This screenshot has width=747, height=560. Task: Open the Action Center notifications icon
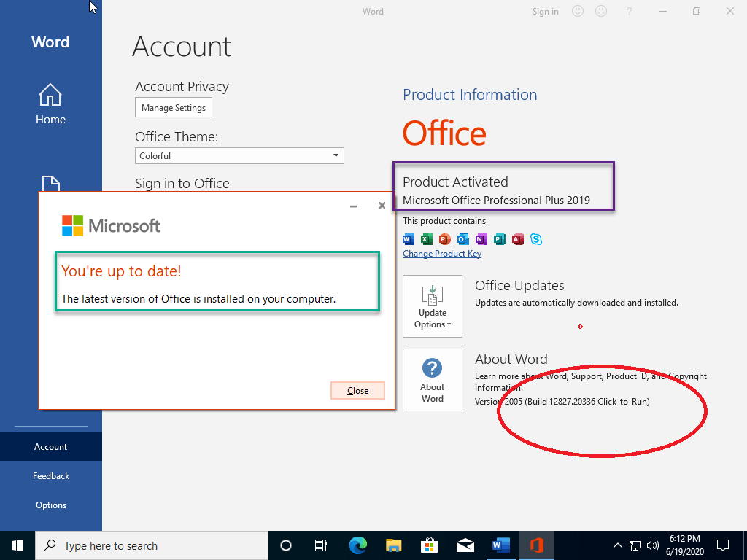click(723, 545)
